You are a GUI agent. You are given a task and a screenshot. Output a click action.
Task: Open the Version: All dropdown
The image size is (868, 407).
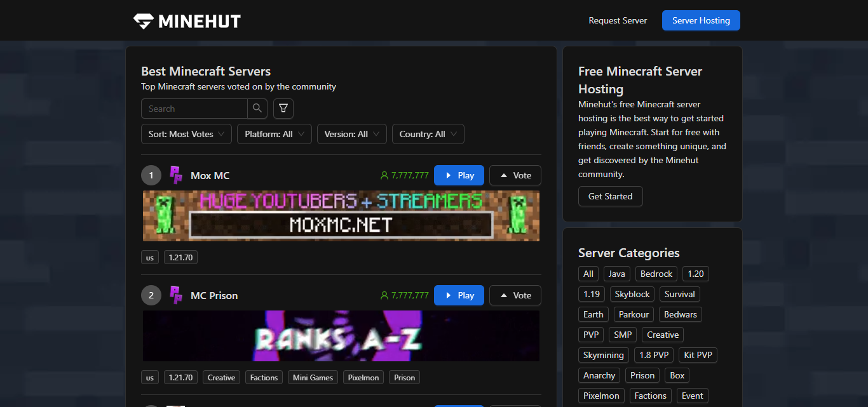(352, 134)
